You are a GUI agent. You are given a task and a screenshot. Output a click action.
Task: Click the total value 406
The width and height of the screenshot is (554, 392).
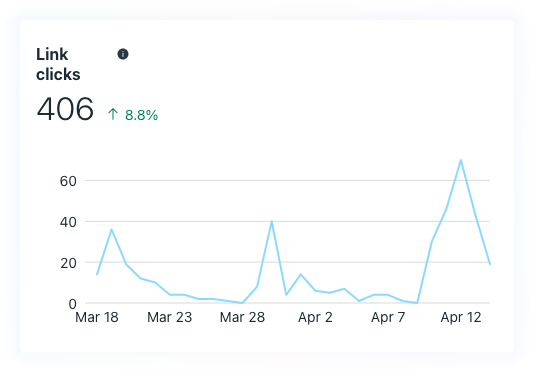tap(65, 109)
